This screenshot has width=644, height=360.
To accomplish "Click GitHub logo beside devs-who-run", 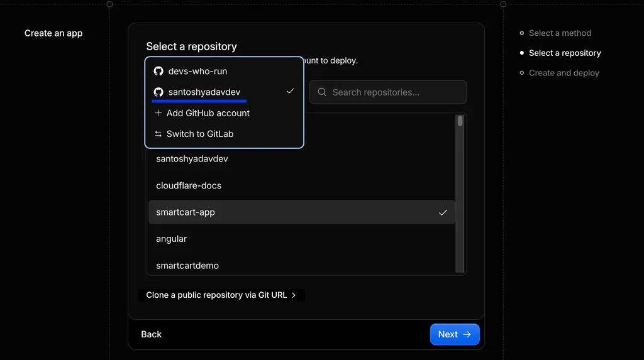I will 158,71.
